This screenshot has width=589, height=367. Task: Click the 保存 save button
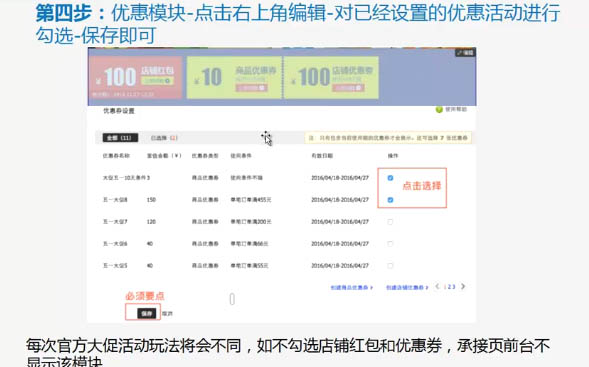click(x=146, y=313)
